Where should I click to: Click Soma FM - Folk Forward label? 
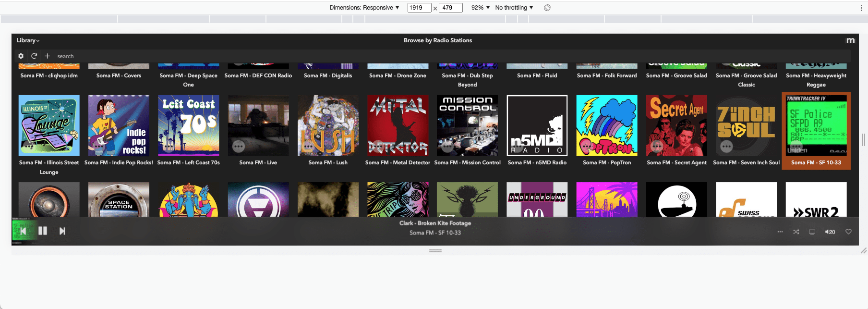pyautogui.click(x=607, y=75)
